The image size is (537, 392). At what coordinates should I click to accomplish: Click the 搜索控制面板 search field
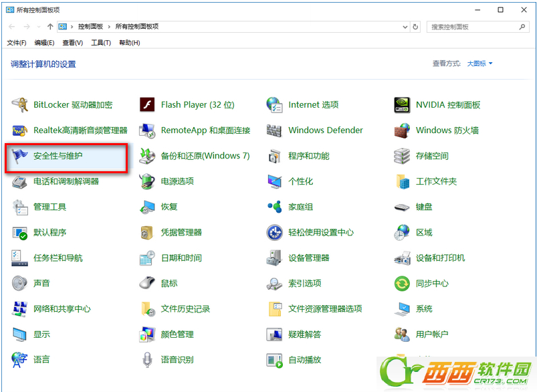click(x=477, y=27)
